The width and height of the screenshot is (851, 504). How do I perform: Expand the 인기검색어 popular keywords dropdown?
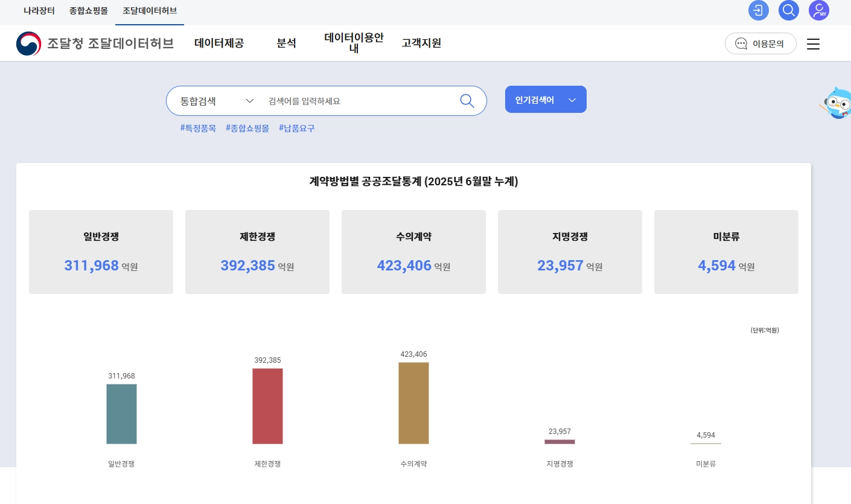[x=545, y=99]
